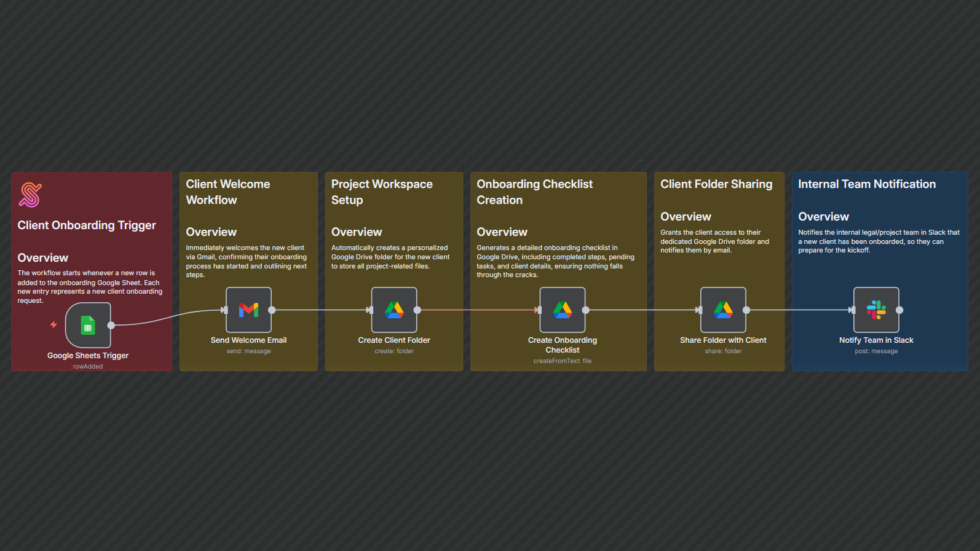Click the Client Onboarding Trigger heading
This screenshot has height=551, width=980.
pos(87,225)
